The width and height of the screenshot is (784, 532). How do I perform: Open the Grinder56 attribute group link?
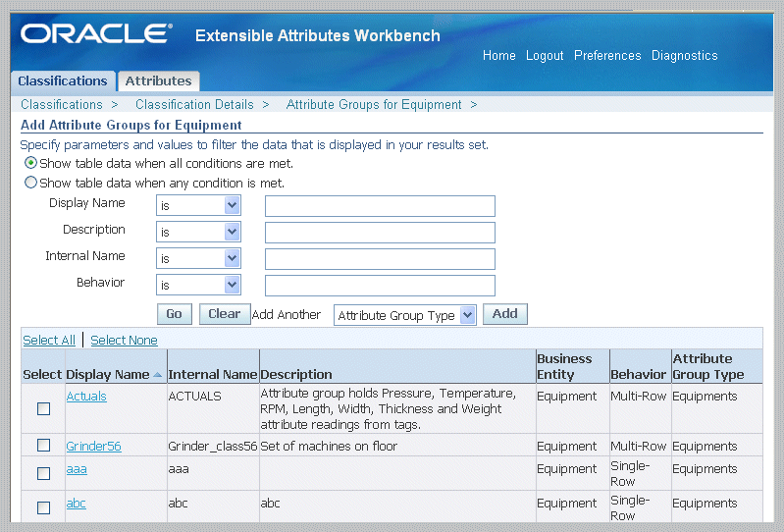pos(93,446)
